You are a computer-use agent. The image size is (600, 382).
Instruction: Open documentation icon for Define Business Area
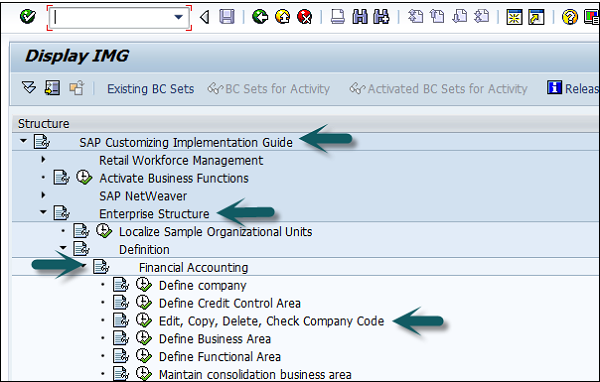121,338
